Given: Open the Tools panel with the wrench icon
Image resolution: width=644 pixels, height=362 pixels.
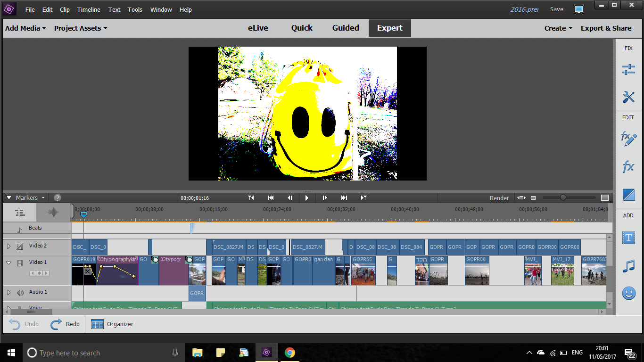Looking at the screenshot, I should point(628,97).
